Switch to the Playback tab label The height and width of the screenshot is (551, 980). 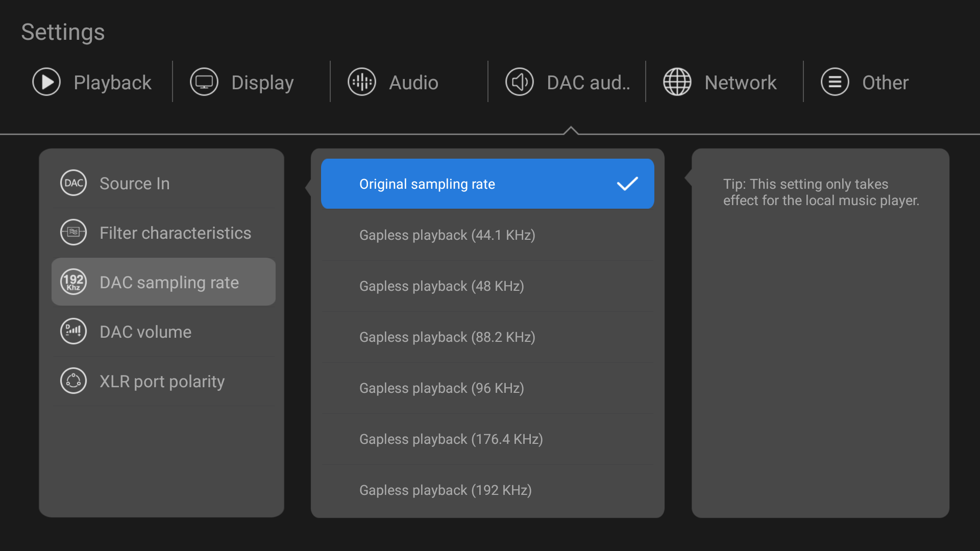point(112,83)
